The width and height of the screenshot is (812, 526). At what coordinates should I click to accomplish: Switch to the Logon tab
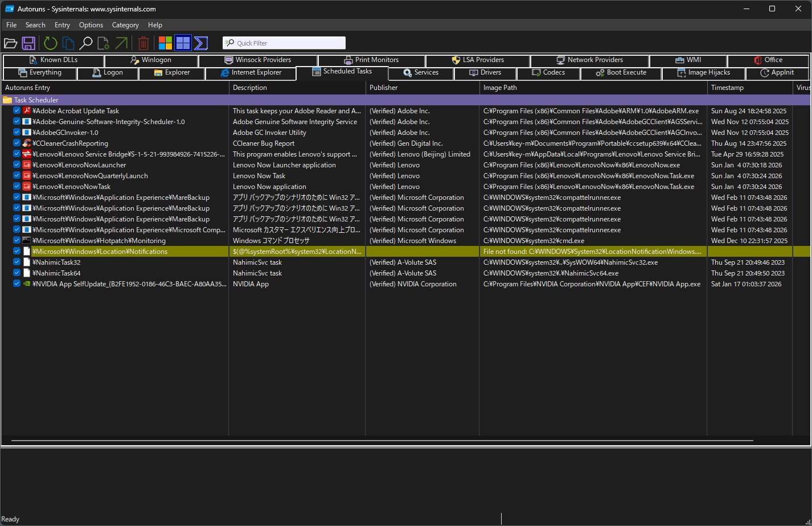coord(108,73)
